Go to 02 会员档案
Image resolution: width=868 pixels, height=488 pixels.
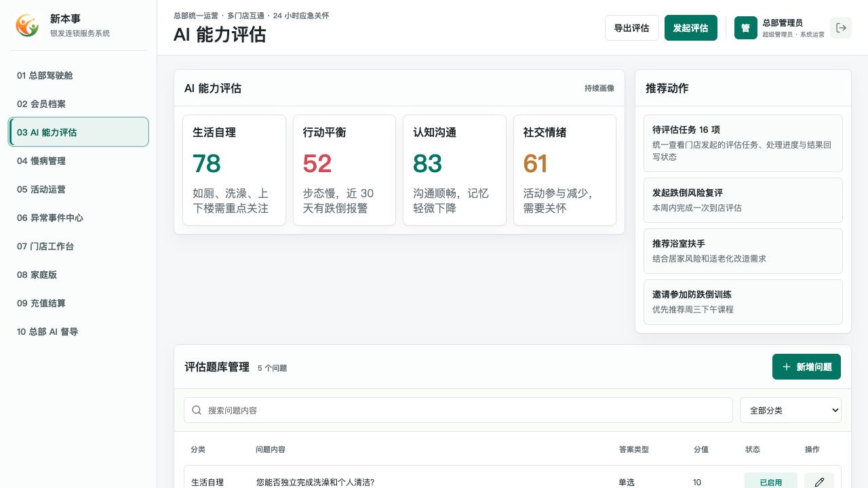pos(79,104)
